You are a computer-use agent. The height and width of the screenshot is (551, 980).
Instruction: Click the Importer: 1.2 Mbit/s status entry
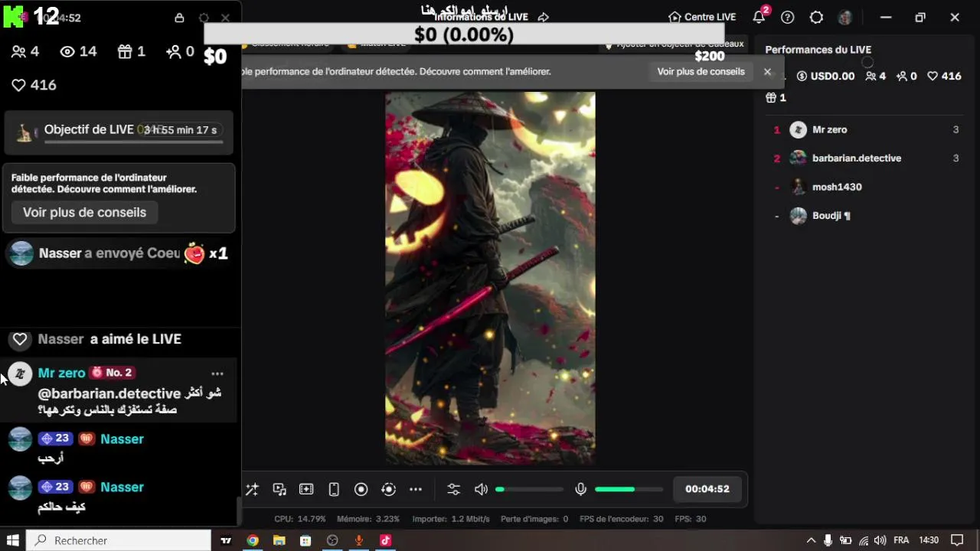tap(451, 519)
